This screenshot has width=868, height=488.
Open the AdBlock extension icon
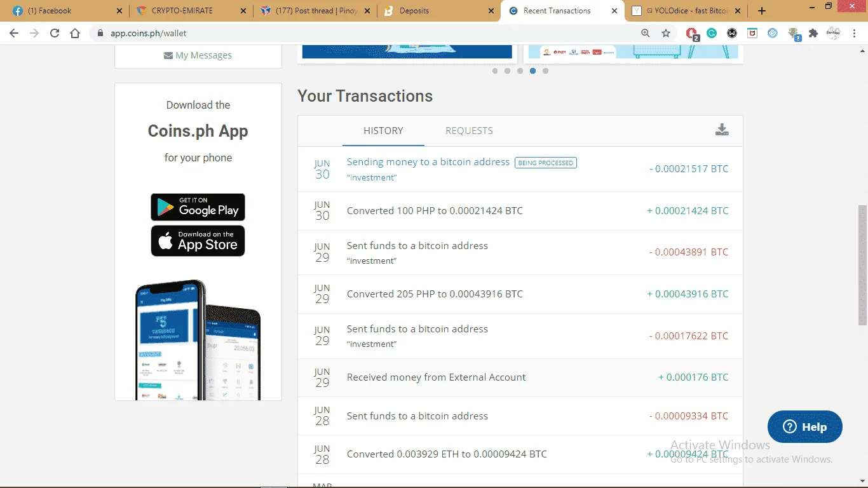tap(692, 34)
